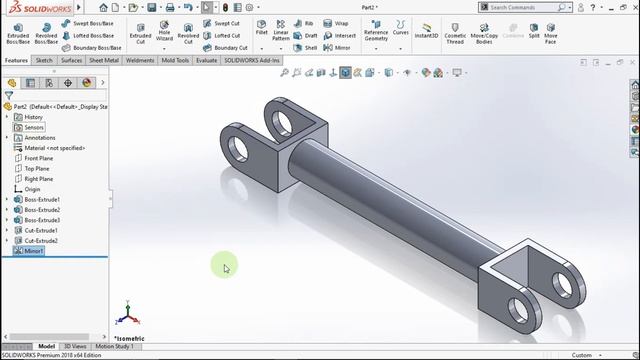Open the FeatureManager design tree tab
This screenshot has height=360, width=640.
[x=12, y=83]
